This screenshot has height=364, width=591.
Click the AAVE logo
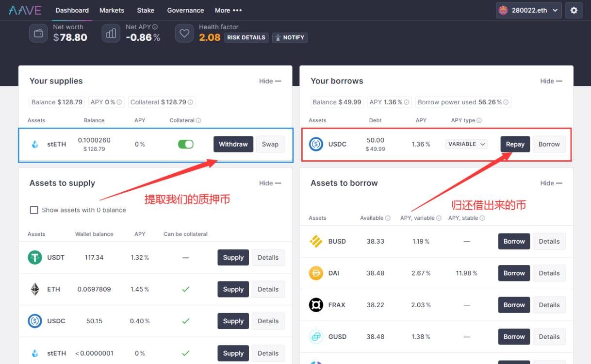coord(25,10)
